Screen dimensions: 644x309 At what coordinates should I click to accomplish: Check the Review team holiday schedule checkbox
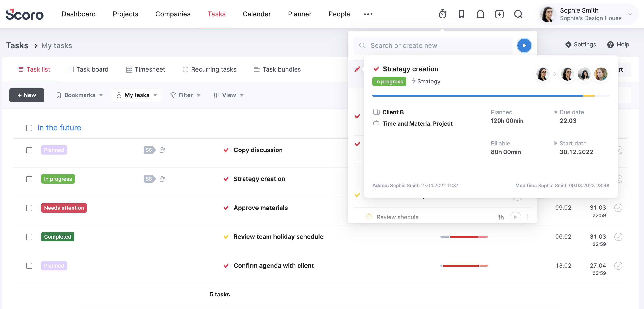click(x=29, y=237)
